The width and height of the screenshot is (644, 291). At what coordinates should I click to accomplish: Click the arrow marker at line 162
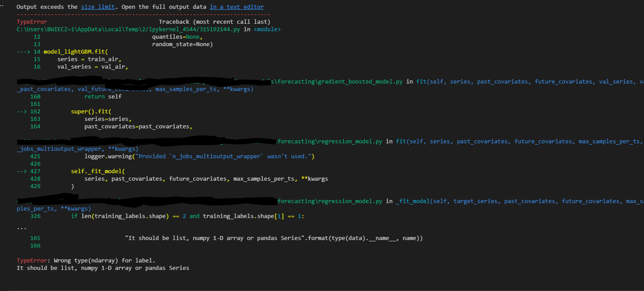23,111
